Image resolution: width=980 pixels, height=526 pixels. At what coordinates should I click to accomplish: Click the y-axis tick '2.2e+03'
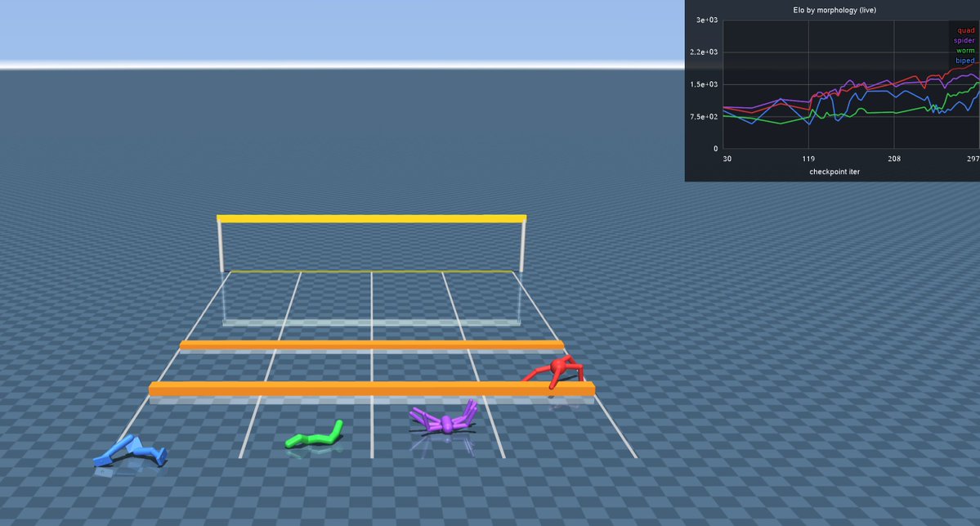(x=704, y=52)
